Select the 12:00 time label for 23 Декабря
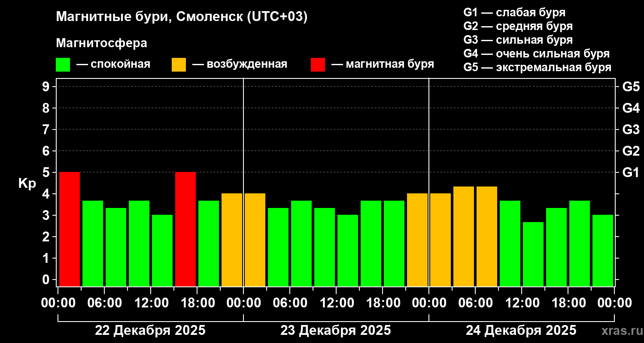Image resolution: width=644 pixels, height=343 pixels. (336, 303)
